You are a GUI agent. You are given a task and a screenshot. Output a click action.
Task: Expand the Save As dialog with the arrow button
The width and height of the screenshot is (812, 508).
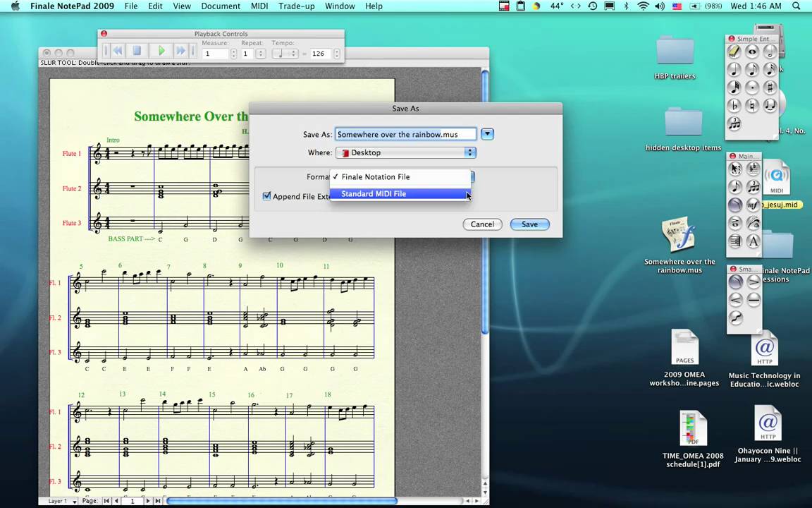pyautogui.click(x=487, y=134)
